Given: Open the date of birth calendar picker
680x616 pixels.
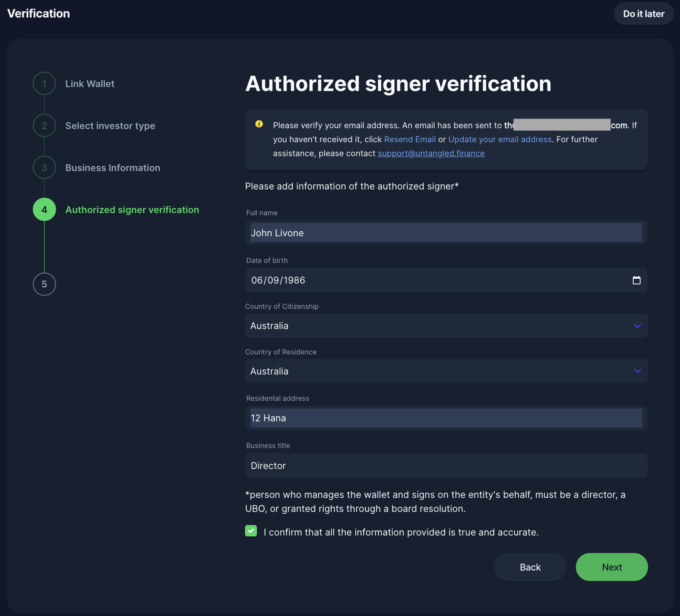Looking at the screenshot, I should point(637,280).
